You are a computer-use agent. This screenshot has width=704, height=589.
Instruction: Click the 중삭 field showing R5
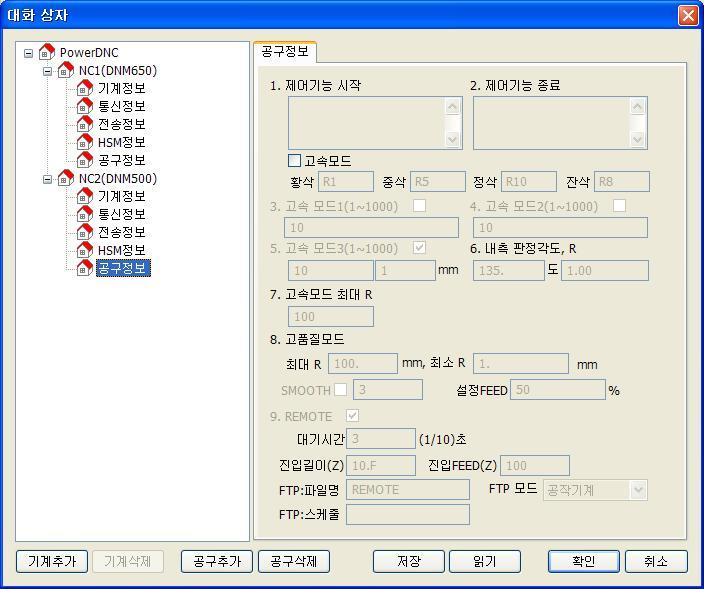[x=438, y=181]
